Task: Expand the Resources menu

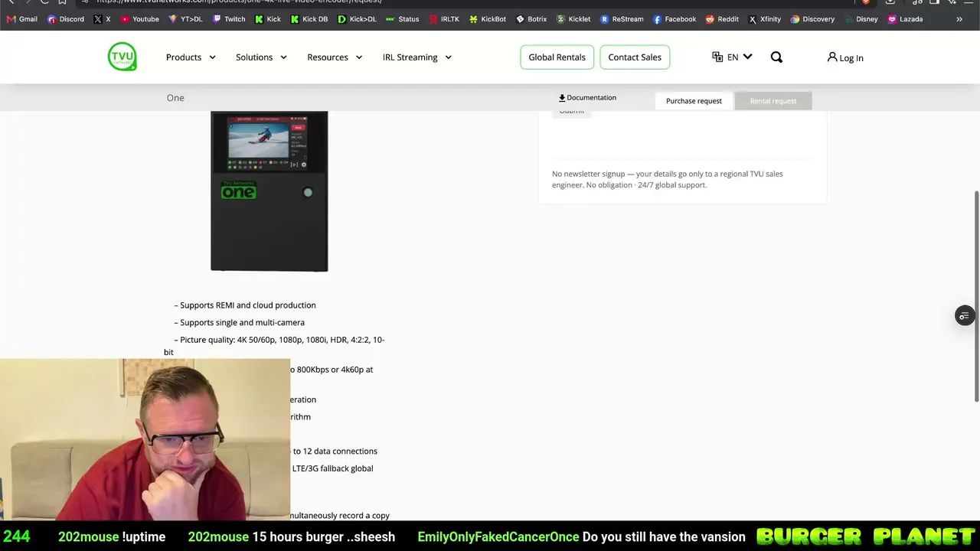Action: coord(335,57)
